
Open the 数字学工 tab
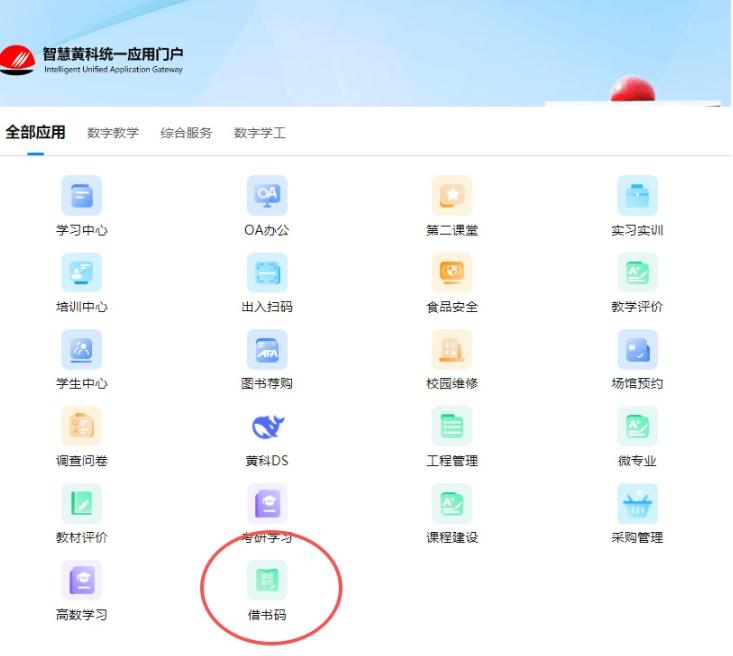(260, 134)
